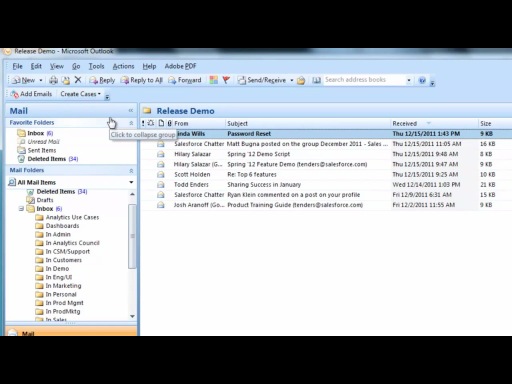Open the In Personal folder
This screenshot has width=512, height=384.
click(56, 294)
